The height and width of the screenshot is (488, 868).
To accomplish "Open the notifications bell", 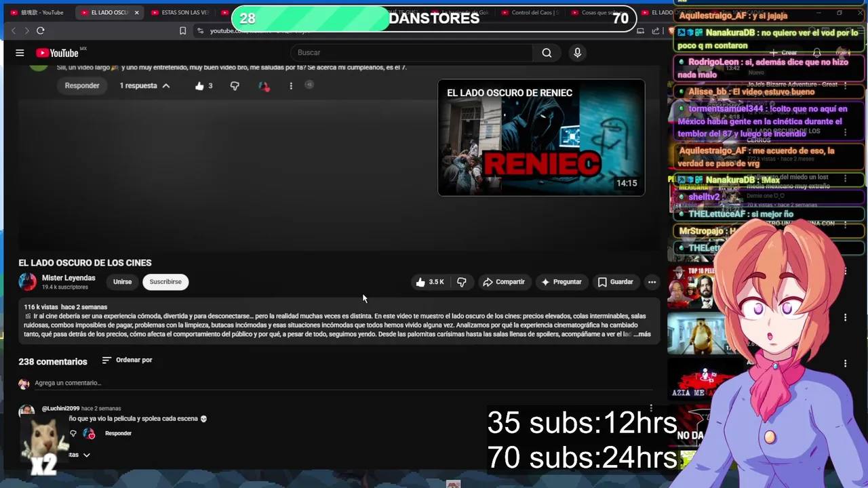I will pyautogui.click(x=817, y=53).
